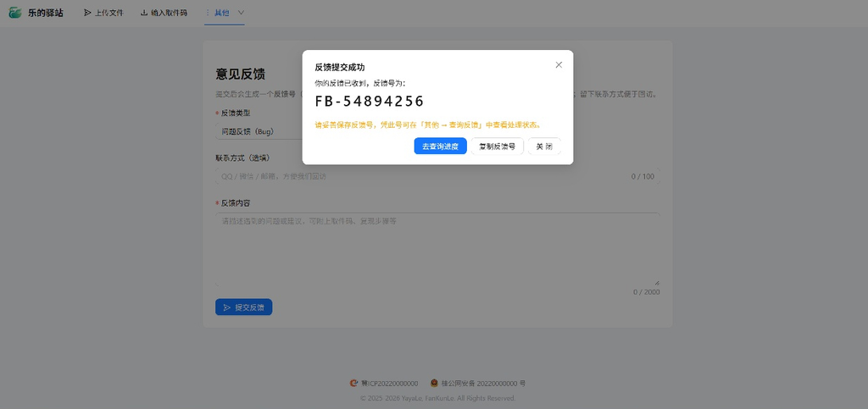Image resolution: width=868 pixels, height=409 pixels.
Task: Click the 意见反馈 page heading
Action: coord(240,74)
